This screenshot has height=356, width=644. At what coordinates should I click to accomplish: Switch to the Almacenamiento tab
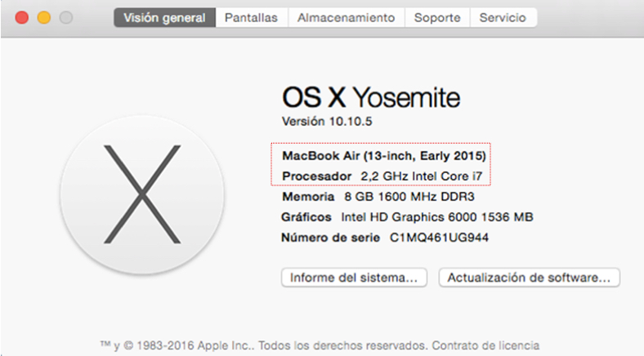click(347, 18)
